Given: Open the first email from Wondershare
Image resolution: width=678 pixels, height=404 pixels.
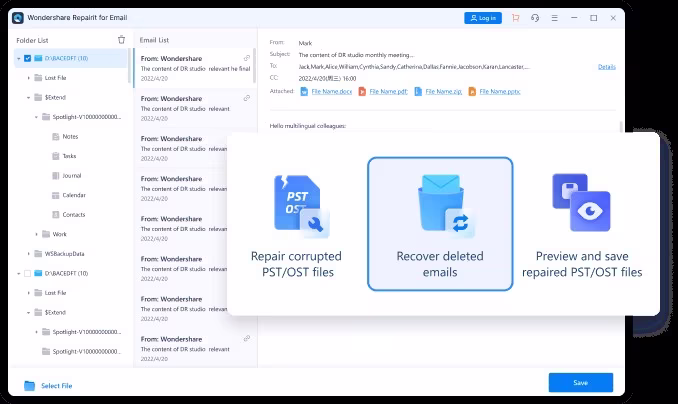Looking at the screenshot, I should click(x=194, y=68).
